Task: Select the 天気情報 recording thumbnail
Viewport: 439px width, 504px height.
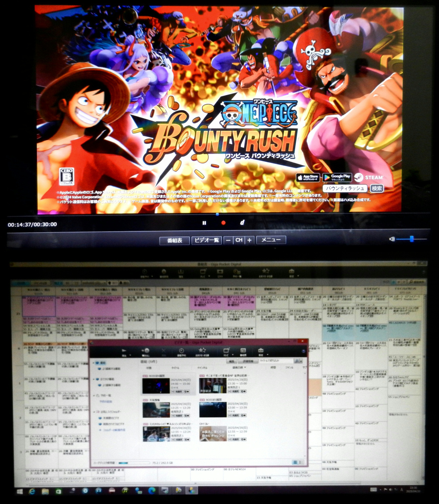Action: (x=156, y=410)
